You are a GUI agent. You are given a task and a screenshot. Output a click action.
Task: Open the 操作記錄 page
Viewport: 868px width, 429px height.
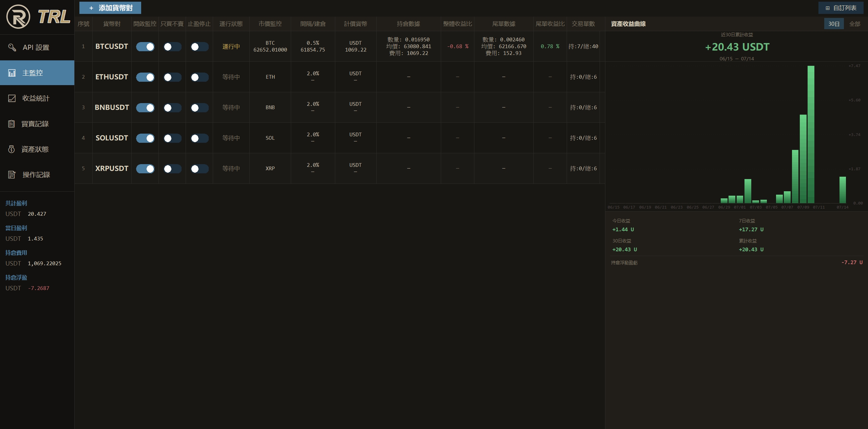[x=37, y=175]
